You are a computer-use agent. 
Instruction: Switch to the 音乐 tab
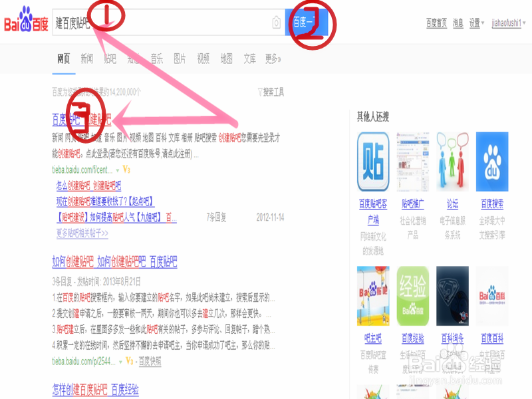point(157,59)
